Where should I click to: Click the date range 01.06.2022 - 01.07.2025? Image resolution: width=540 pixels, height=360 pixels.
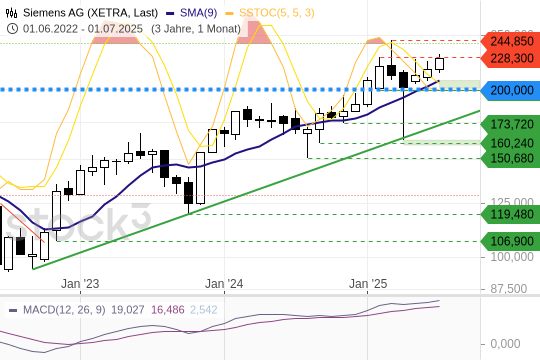(83, 29)
